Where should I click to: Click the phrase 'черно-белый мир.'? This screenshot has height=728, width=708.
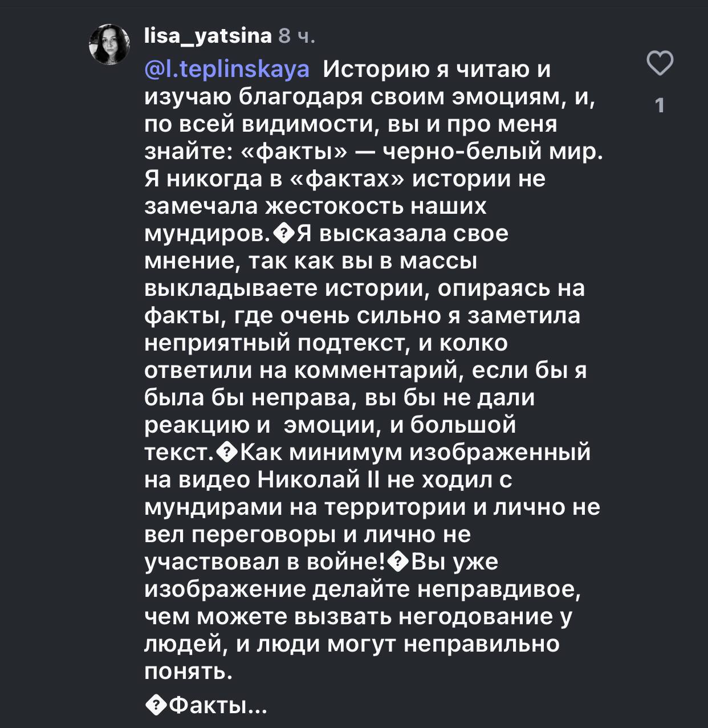tap(492, 152)
